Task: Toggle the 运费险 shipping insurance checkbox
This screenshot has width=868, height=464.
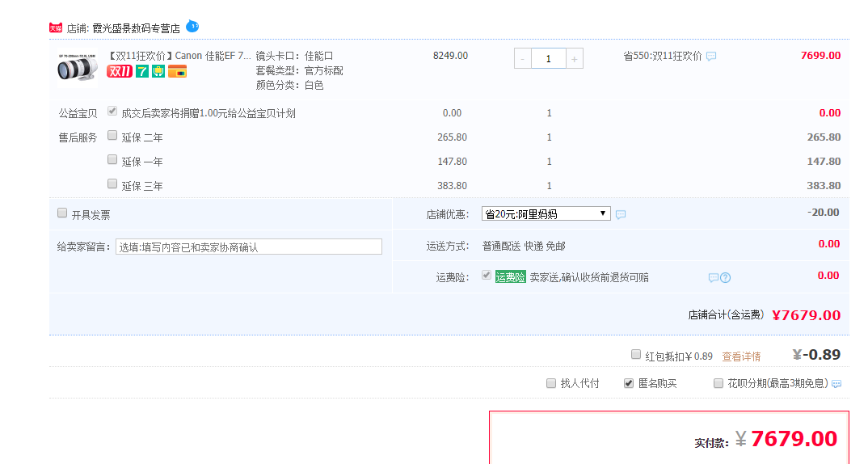Action: pyautogui.click(x=487, y=275)
